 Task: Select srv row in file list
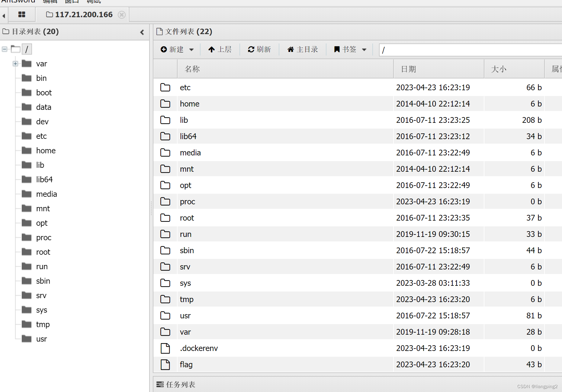click(358, 266)
